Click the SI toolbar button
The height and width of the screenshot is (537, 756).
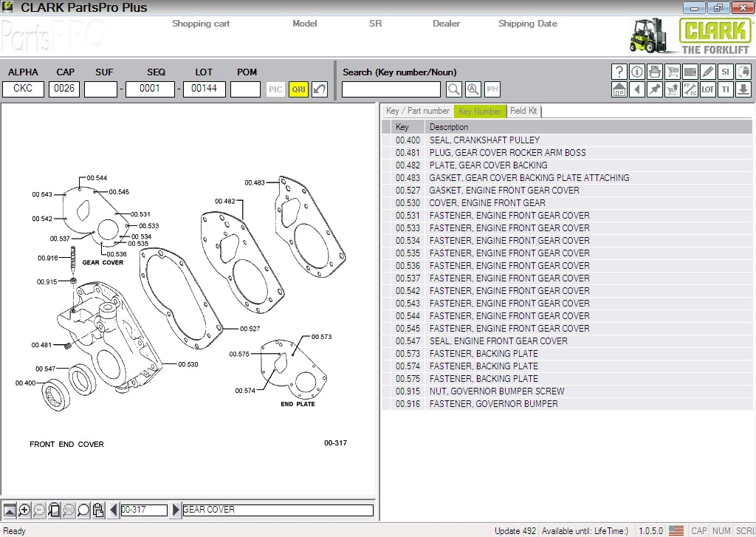tap(726, 72)
